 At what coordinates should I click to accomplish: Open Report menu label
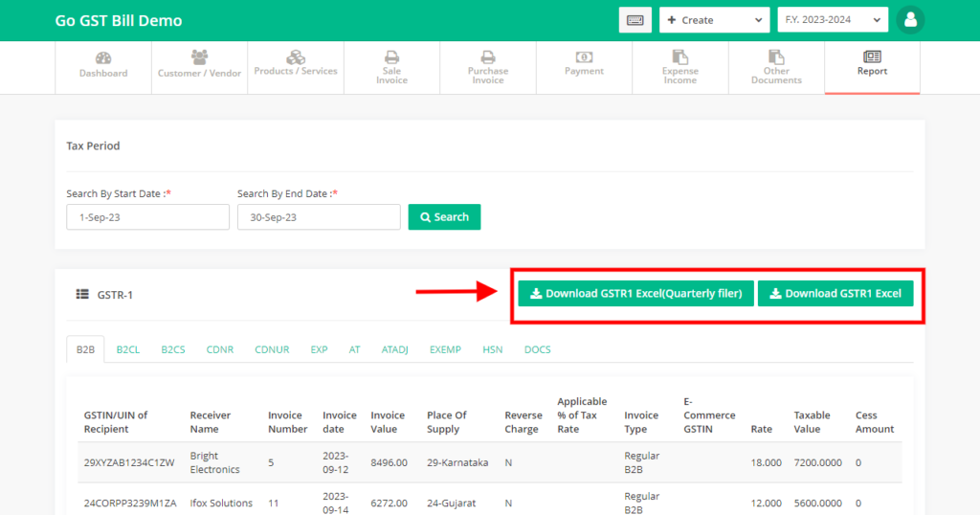click(872, 71)
